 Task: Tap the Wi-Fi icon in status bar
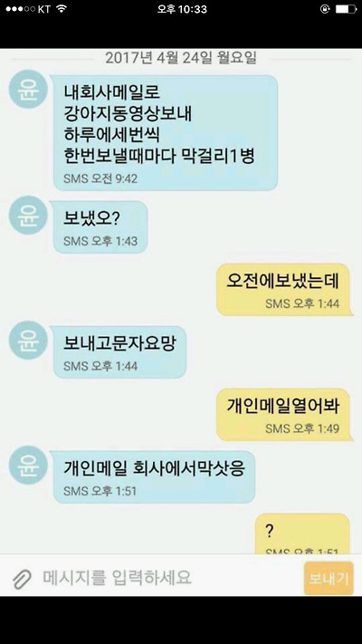(62, 9)
